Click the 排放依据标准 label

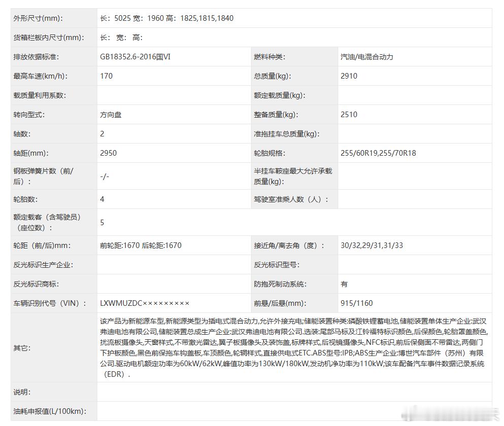pyautogui.click(x=36, y=57)
